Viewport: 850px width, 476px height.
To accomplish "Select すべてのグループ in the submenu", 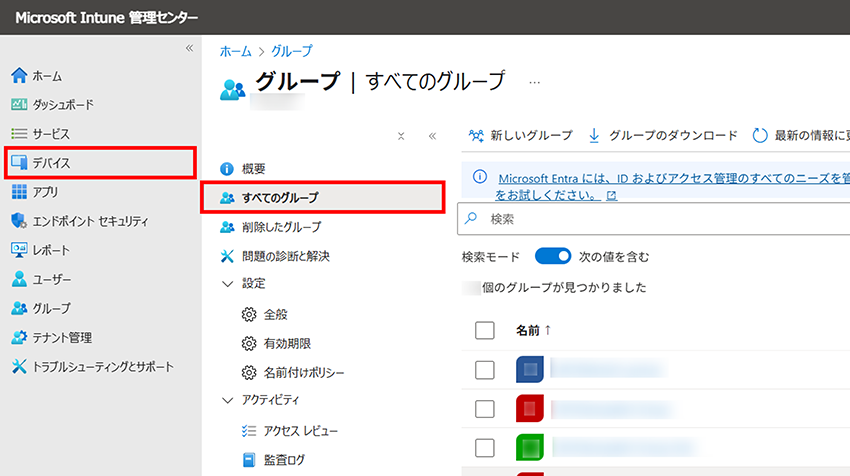I will (x=323, y=198).
